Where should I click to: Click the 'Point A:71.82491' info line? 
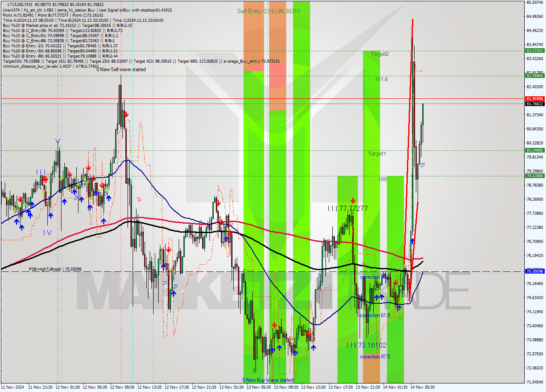(x=54, y=15)
